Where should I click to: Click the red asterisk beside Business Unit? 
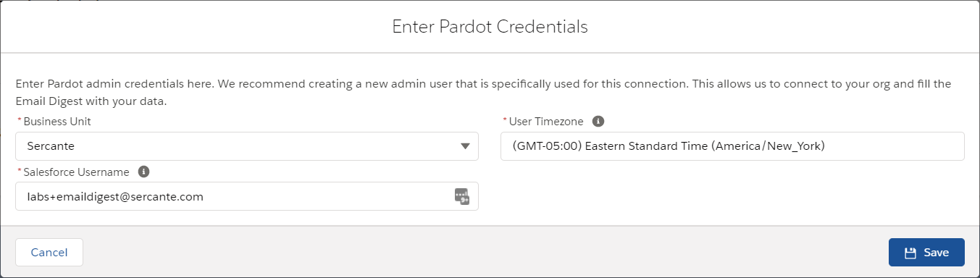click(x=19, y=121)
